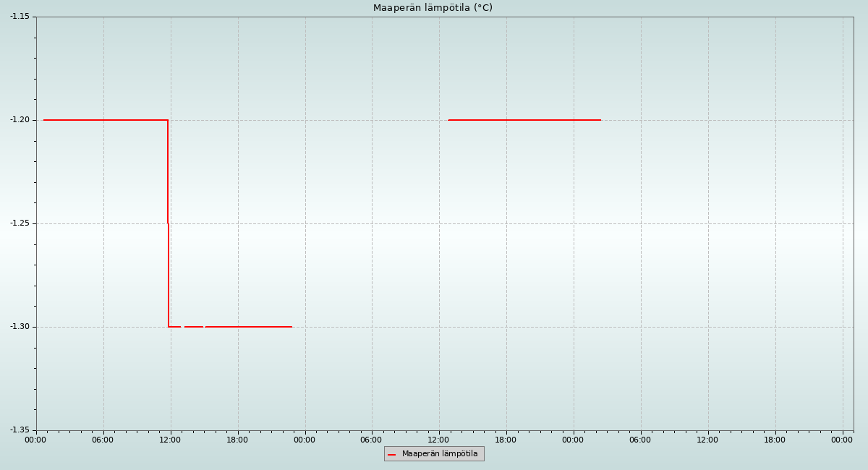
Task: Click the first 06:00 time axis label
Action: (x=103, y=440)
